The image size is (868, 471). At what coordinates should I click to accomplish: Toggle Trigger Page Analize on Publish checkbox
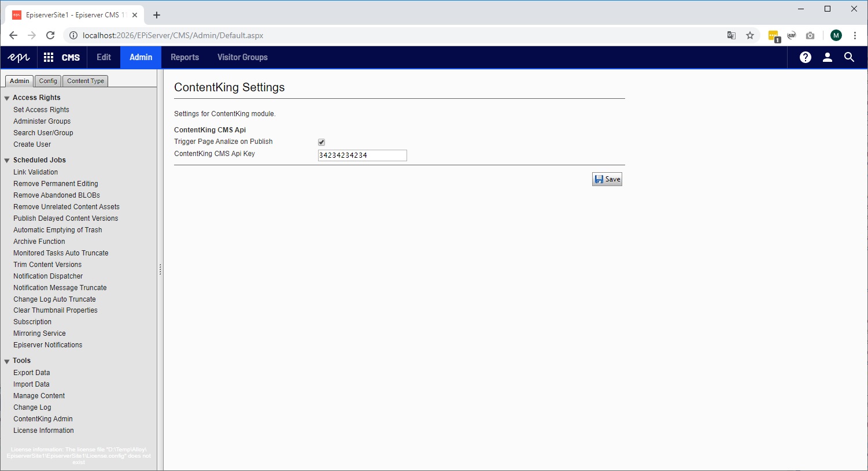coord(322,142)
